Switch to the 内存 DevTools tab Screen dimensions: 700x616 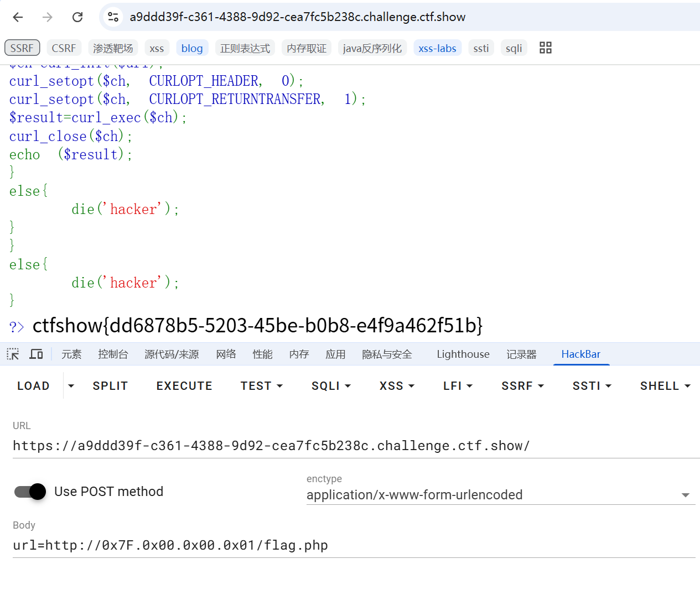(299, 354)
